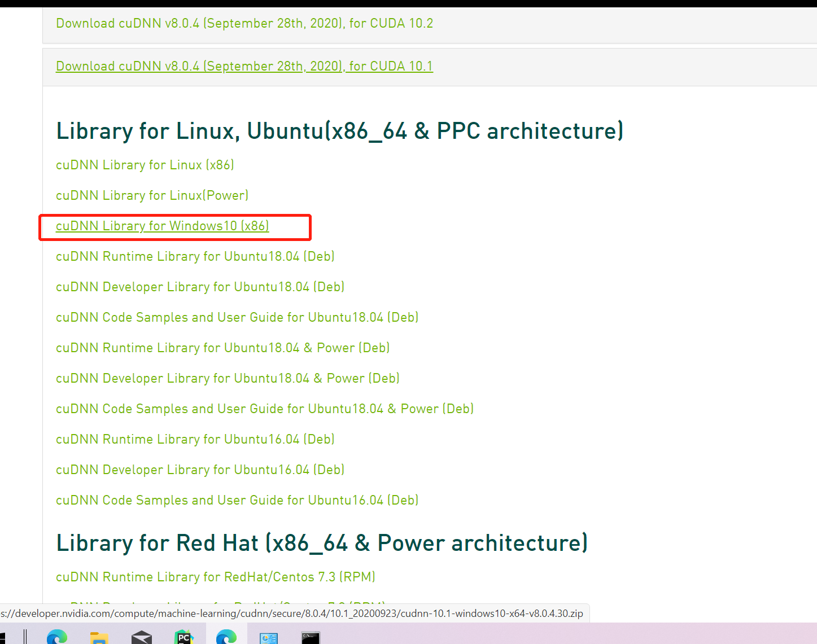Image resolution: width=817 pixels, height=644 pixels.
Task: Open the Mail app taskbar icon
Action: pos(142,637)
